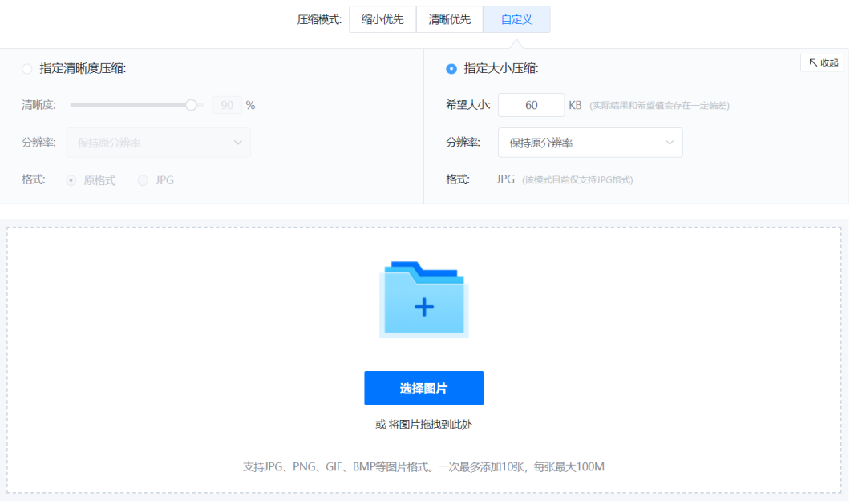Collapse the panel with 收起 button
This screenshot has height=504, width=866.
[823, 63]
